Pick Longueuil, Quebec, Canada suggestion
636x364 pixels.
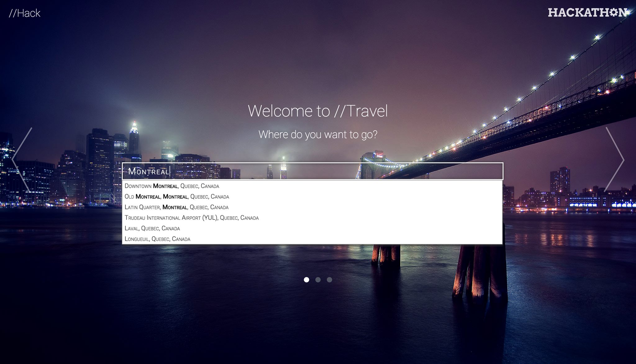[157, 239]
